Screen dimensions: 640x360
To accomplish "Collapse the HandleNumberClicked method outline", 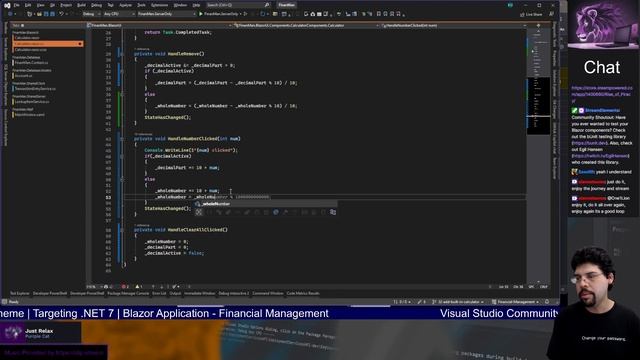I will (x=122, y=139).
